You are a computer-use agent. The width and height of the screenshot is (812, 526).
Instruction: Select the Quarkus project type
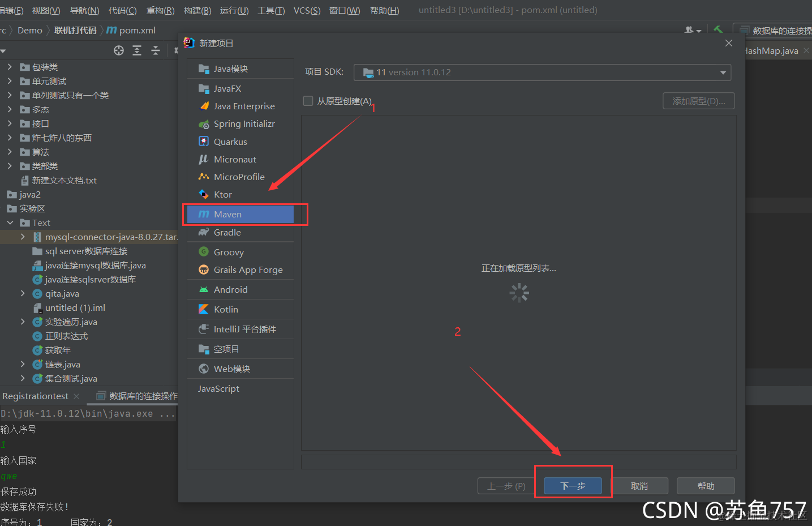point(240,142)
